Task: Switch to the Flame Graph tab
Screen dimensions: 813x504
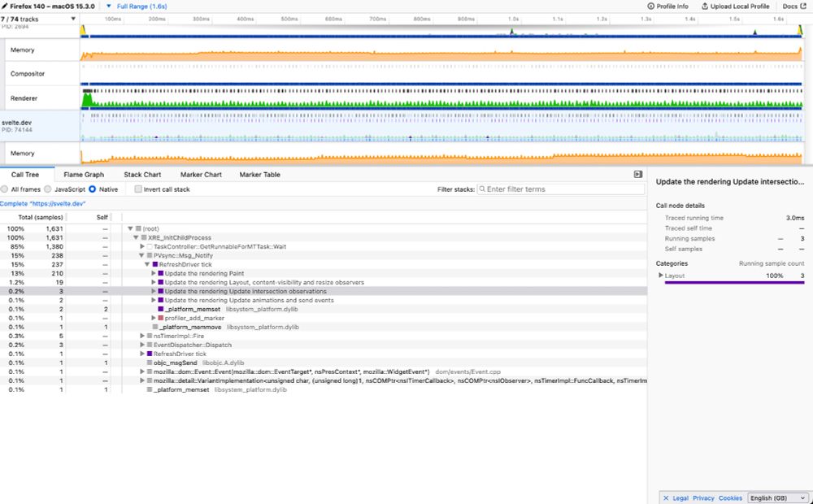Action: pos(84,175)
